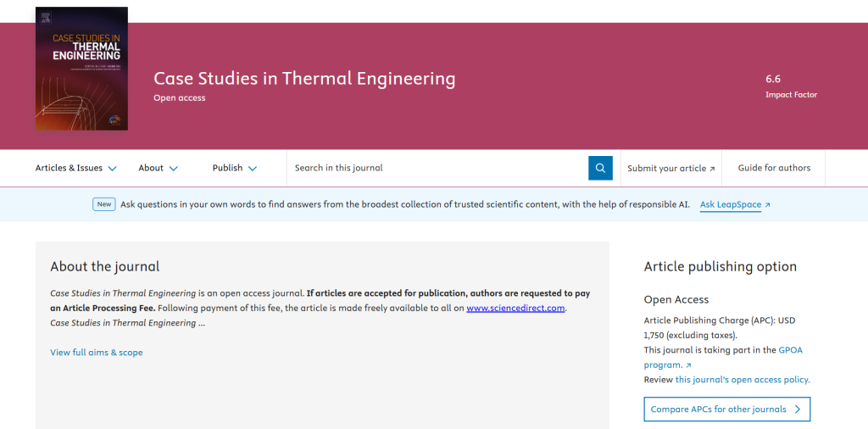Open this journal's open access policy link
This screenshot has width=868, height=429.
click(743, 380)
